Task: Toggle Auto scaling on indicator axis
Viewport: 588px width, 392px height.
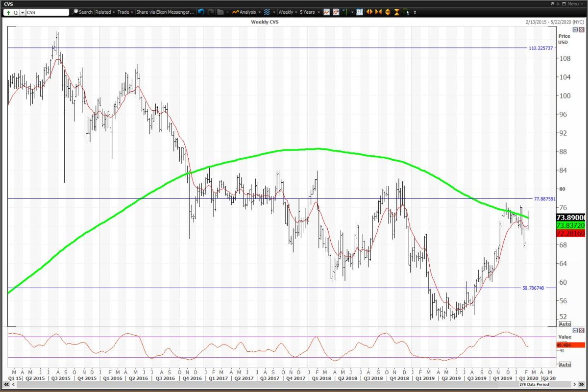Action: pyautogui.click(x=565, y=365)
